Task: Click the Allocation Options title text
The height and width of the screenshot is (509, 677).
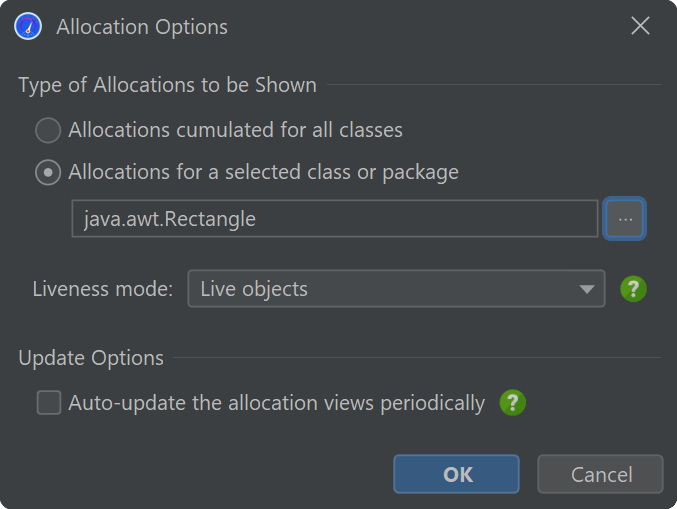Action: (142, 27)
